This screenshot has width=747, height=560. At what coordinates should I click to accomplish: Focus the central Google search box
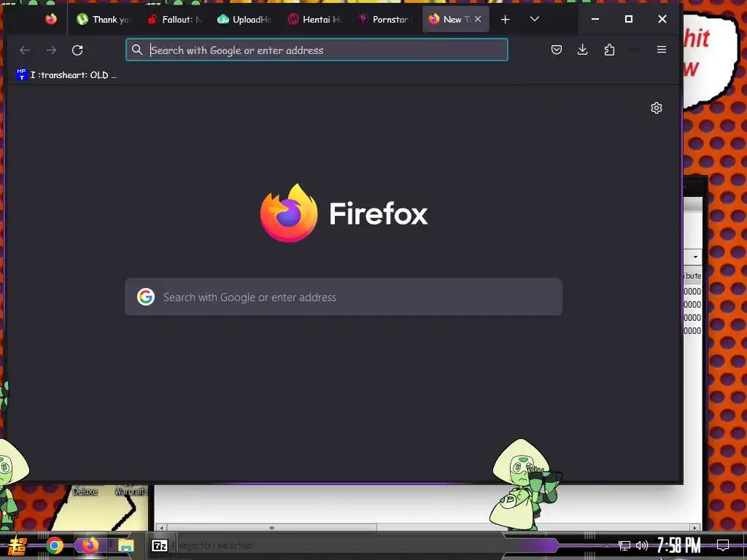pos(344,297)
